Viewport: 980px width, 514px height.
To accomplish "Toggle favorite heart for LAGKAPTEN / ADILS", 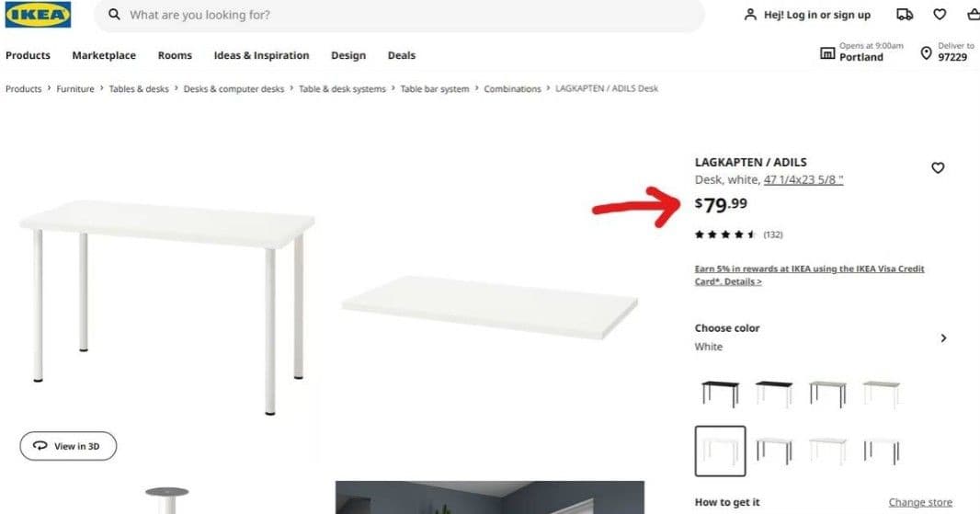I will (x=938, y=167).
